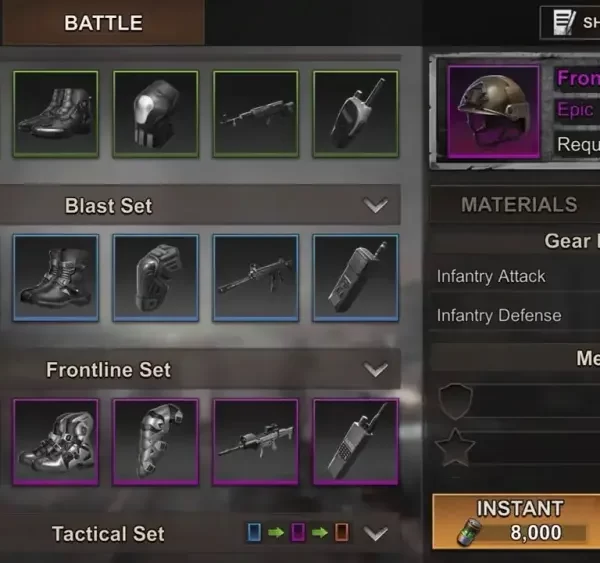Choose the green-bordered rifle item

(256, 114)
